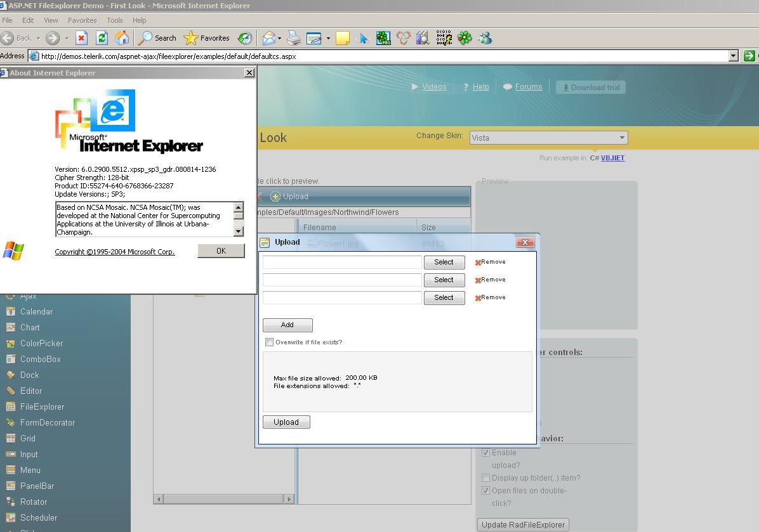This screenshot has height=532, width=759.
Task: Open the Edit menu
Action: click(28, 20)
